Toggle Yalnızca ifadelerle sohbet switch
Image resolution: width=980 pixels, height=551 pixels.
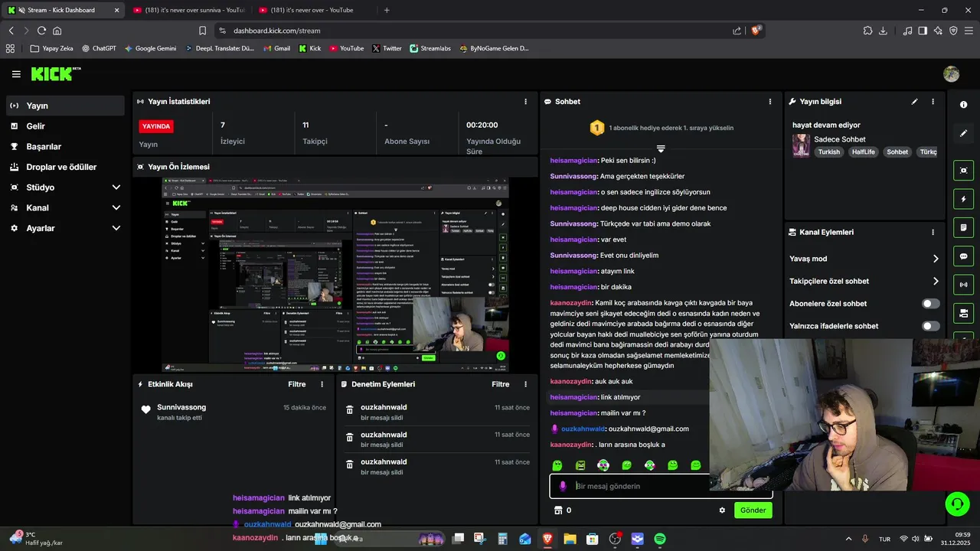tap(930, 326)
